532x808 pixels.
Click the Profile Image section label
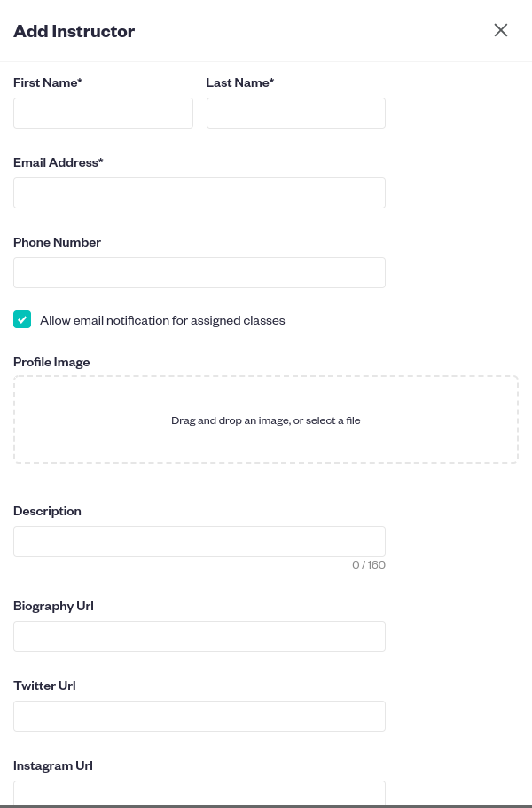51,361
